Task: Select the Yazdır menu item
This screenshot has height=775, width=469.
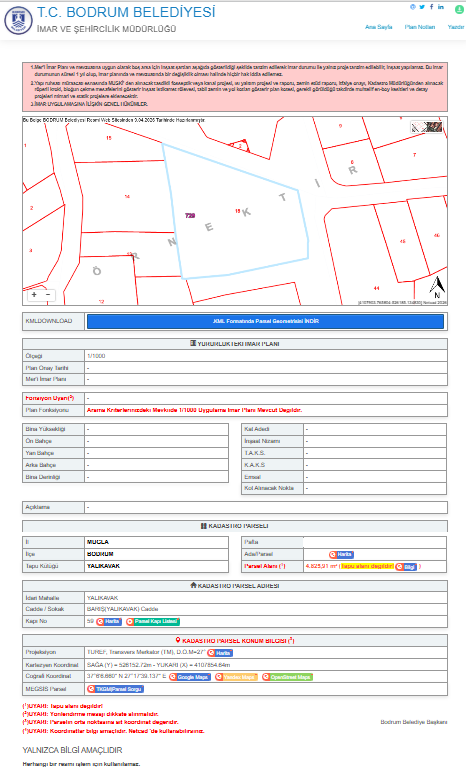Action: (x=456, y=27)
